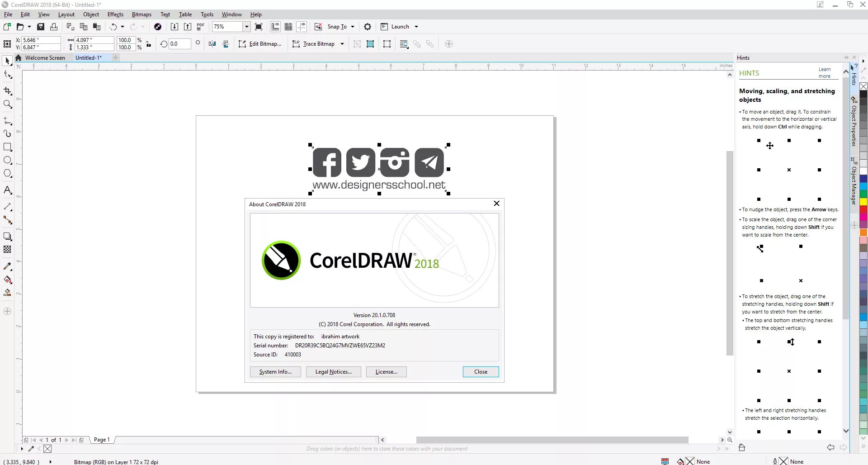Follow the Learn more link in Hints
This screenshot has height=465, width=868.
(x=825, y=73)
